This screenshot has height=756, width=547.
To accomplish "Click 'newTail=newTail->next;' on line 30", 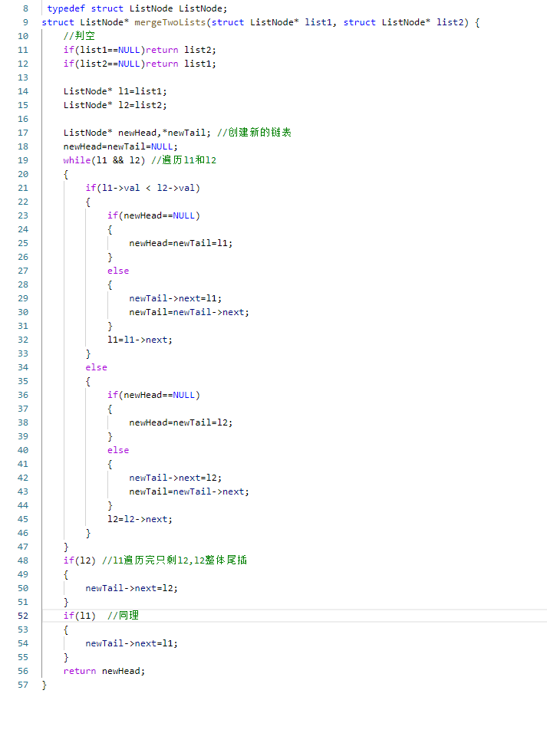I will (189, 312).
